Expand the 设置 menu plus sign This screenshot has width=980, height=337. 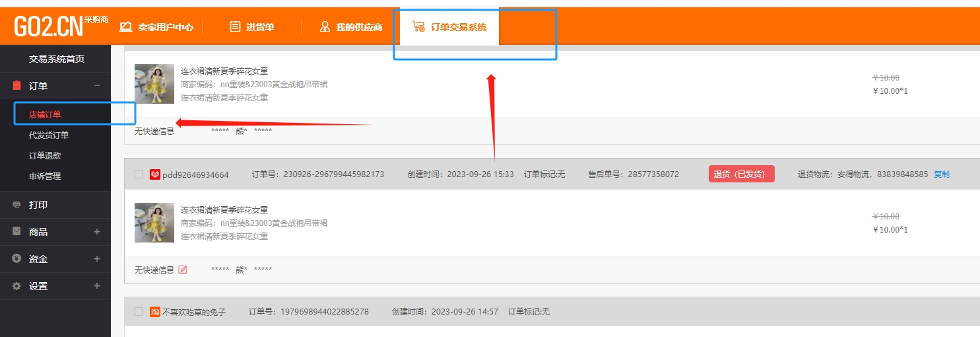(x=97, y=286)
